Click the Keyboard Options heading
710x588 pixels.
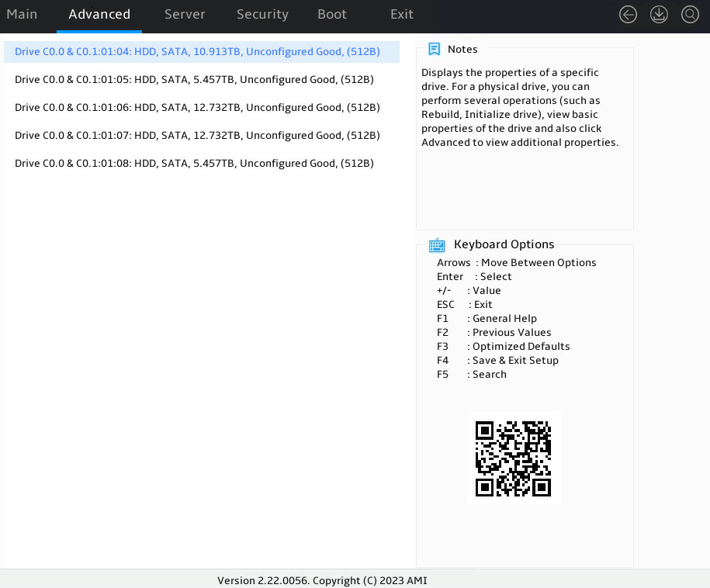504,244
